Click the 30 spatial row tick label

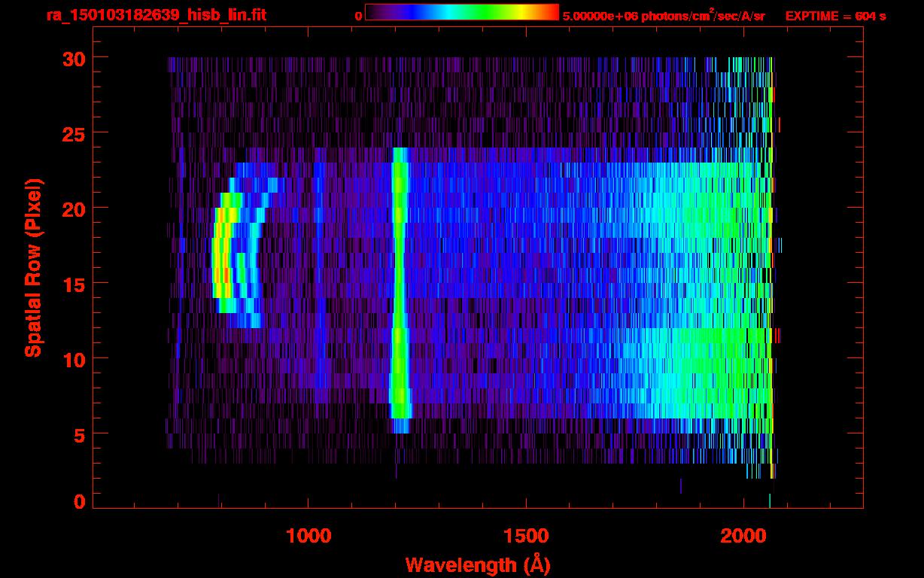(x=73, y=58)
